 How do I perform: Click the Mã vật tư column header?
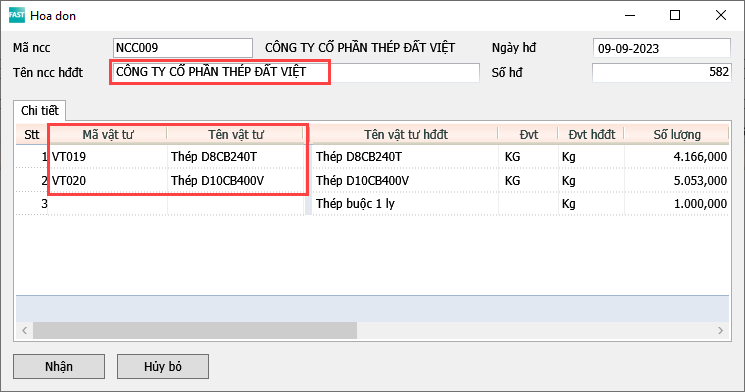[108, 134]
